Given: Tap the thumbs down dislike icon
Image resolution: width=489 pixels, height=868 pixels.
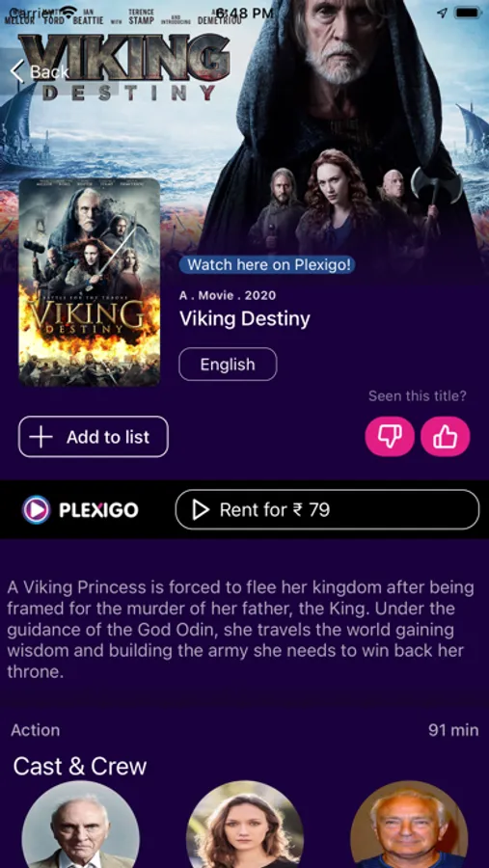Looking at the screenshot, I should click(x=390, y=437).
